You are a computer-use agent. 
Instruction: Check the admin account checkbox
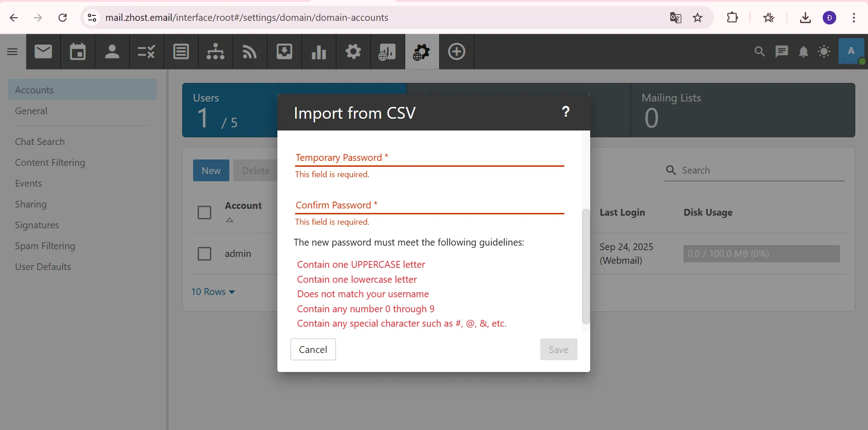(204, 254)
